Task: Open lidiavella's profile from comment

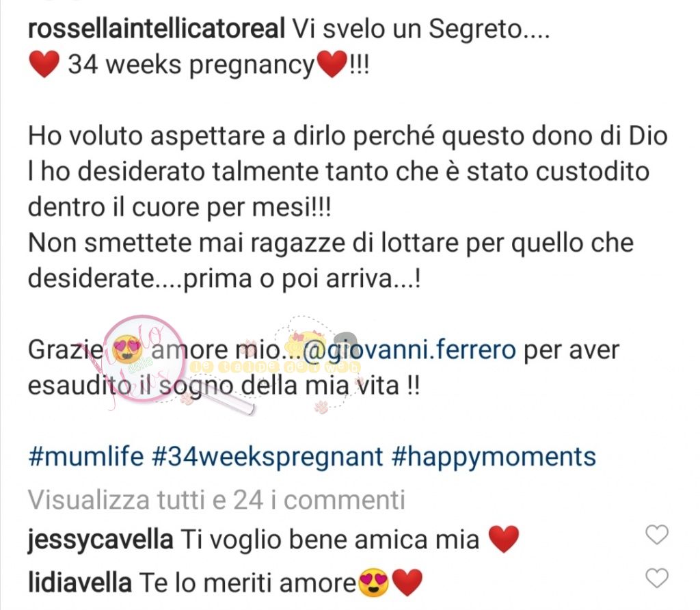Action: [80, 583]
